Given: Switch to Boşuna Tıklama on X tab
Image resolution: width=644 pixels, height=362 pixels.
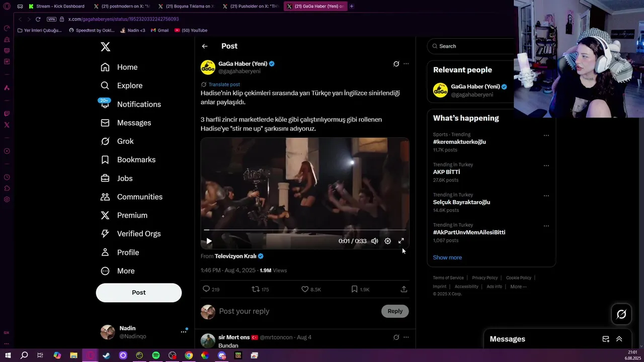Looking at the screenshot, I should (x=186, y=7).
